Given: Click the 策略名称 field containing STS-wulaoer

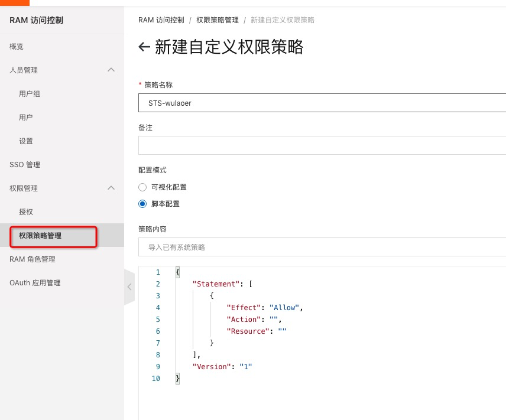Looking at the screenshot, I should 322,103.
